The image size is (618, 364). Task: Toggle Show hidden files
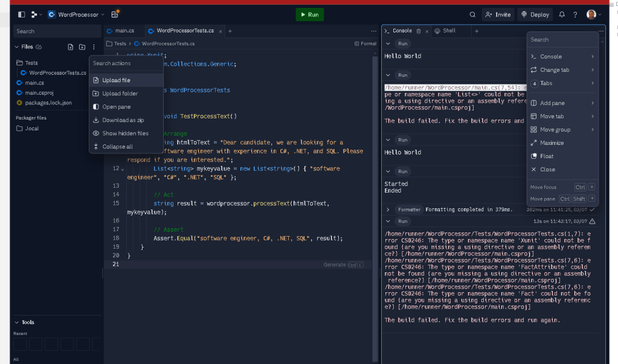(126, 133)
